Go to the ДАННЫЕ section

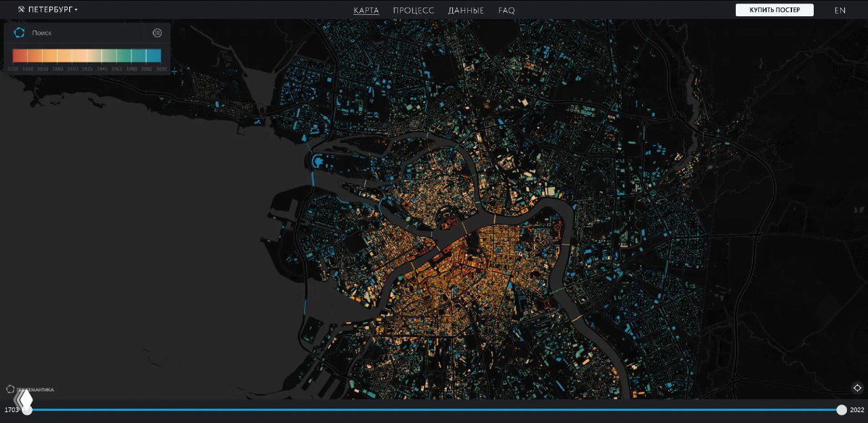click(466, 10)
